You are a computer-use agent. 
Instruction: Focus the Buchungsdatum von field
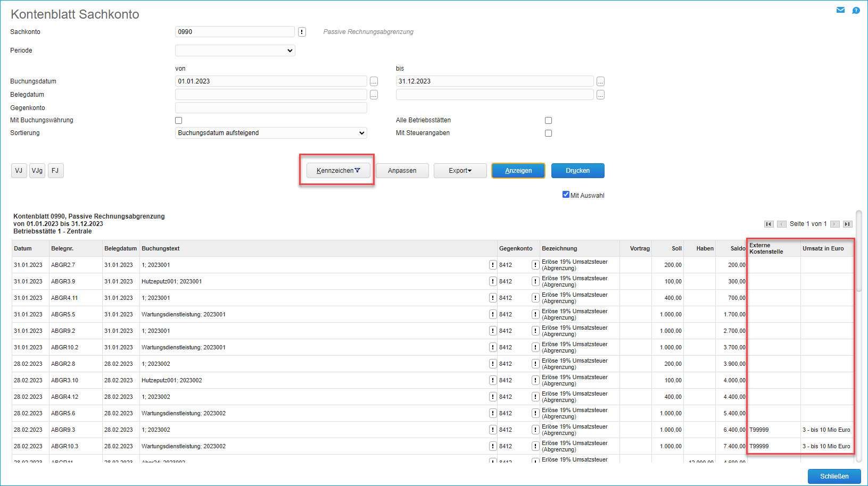click(x=271, y=81)
